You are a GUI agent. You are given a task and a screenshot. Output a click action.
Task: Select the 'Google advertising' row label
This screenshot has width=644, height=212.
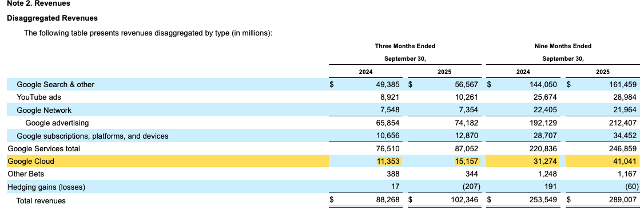tap(57, 123)
